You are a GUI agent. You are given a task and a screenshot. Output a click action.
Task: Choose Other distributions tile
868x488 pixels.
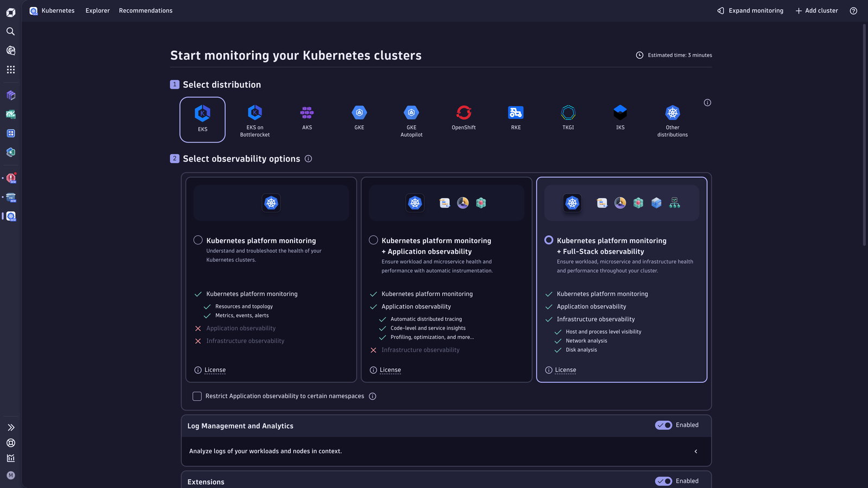(x=673, y=120)
